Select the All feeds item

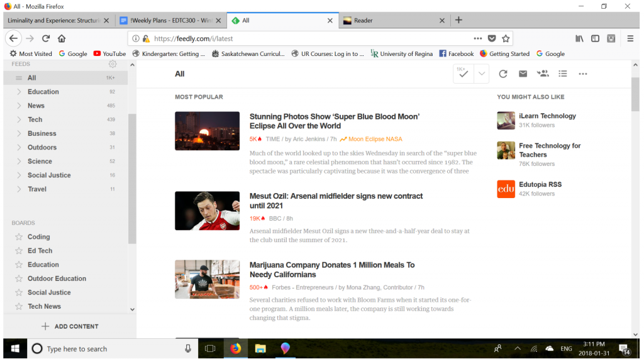[65, 78]
